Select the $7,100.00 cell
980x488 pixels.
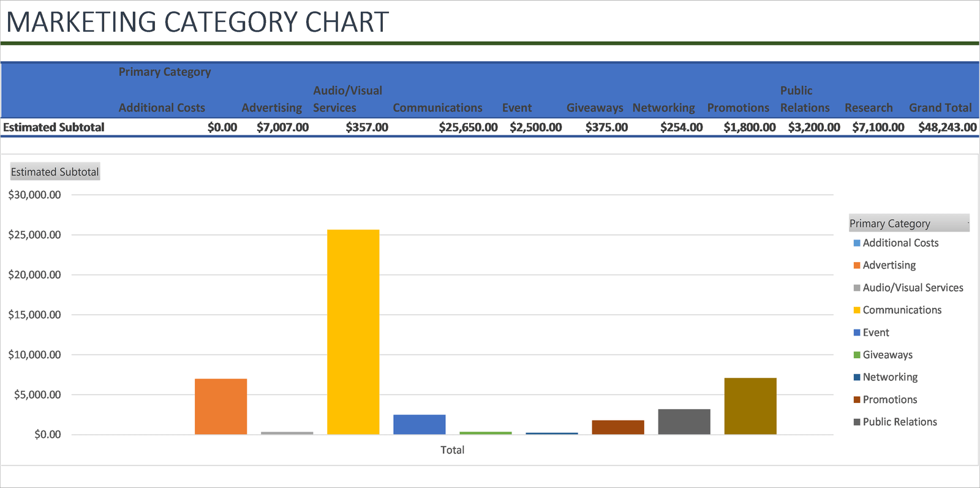point(878,127)
